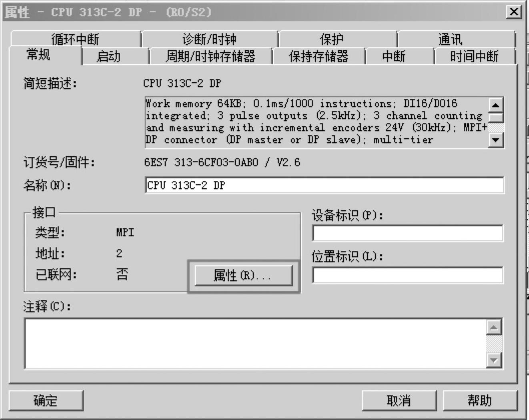Switch to 周期/时钟存储器 tab

[210, 56]
